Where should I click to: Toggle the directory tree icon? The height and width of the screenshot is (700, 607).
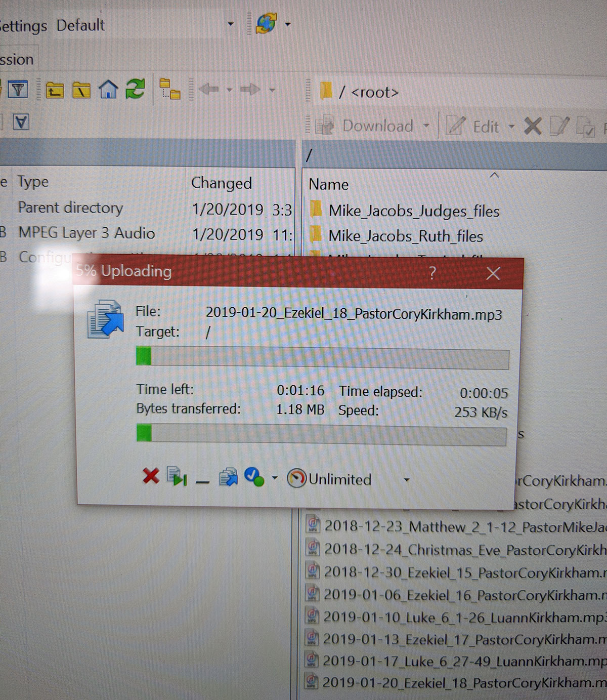pos(170,89)
